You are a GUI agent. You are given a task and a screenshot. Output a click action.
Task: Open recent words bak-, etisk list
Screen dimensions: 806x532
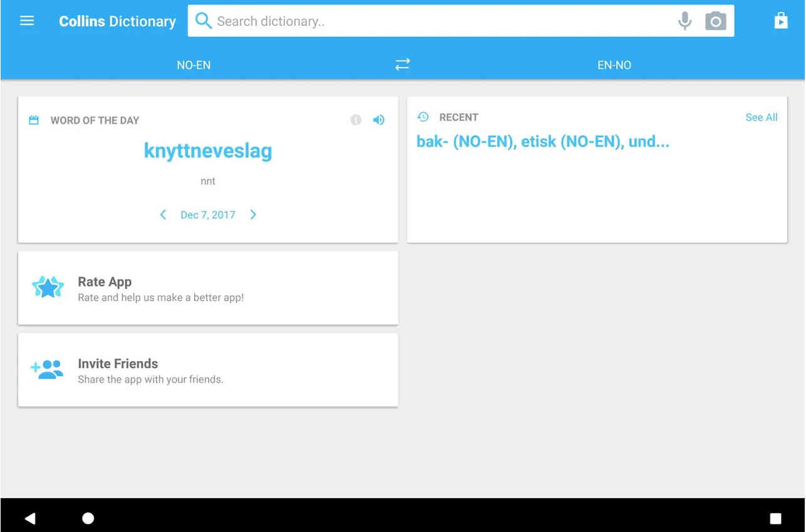pyautogui.click(x=543, y=141)
